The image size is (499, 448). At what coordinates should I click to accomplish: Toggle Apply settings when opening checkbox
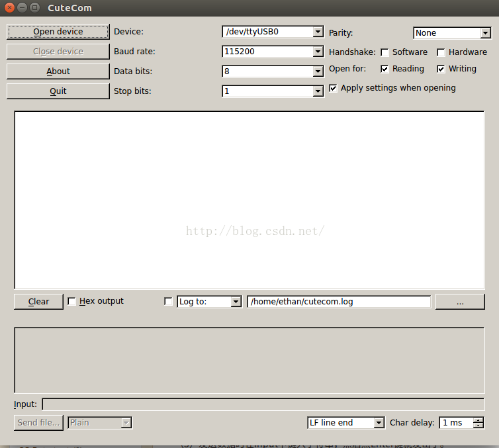pyautogui.click(x=333, y=88)
